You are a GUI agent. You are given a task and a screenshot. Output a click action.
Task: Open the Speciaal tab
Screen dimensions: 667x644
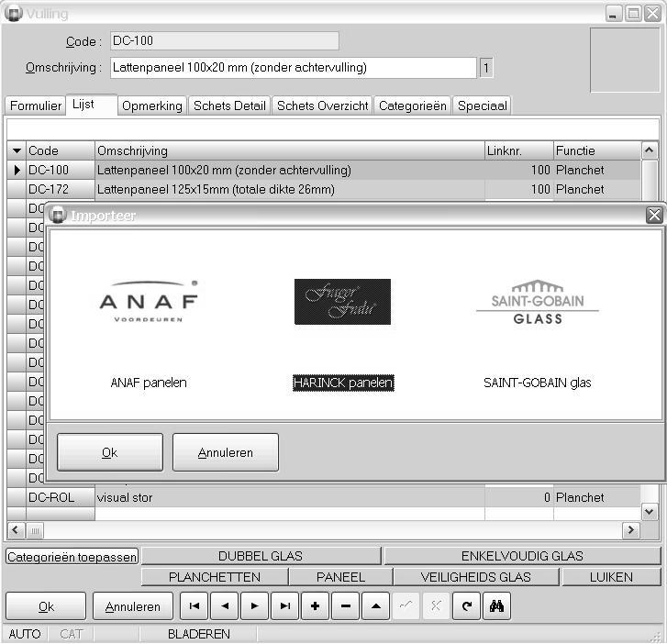[482, 105]
